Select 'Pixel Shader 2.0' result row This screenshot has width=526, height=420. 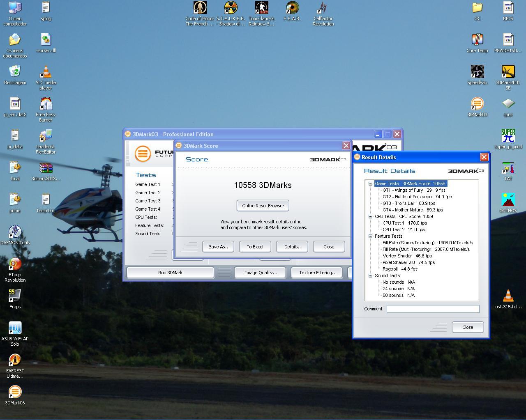click(x=408, y=262)
